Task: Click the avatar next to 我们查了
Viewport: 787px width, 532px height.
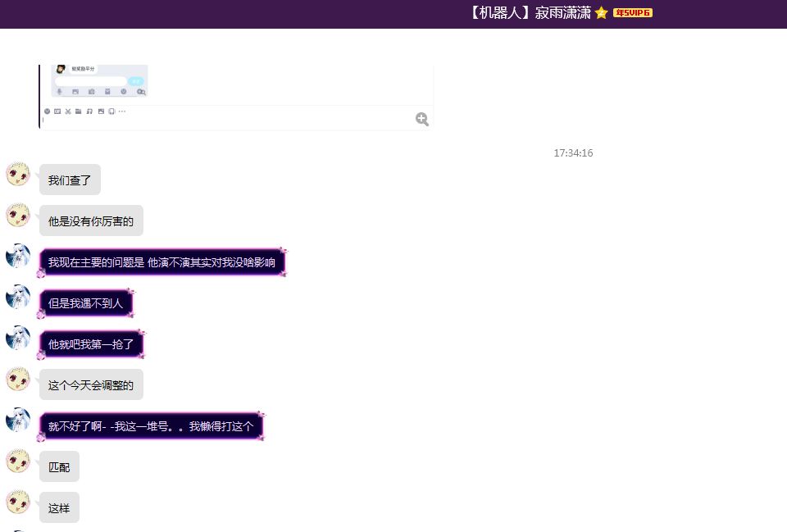Action: (17, 174)
